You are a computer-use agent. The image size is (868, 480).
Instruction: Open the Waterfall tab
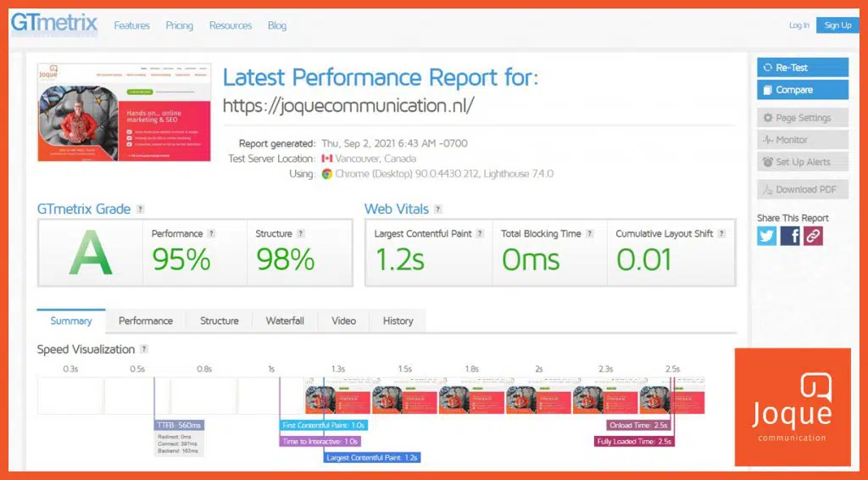[x=285, y=321]
